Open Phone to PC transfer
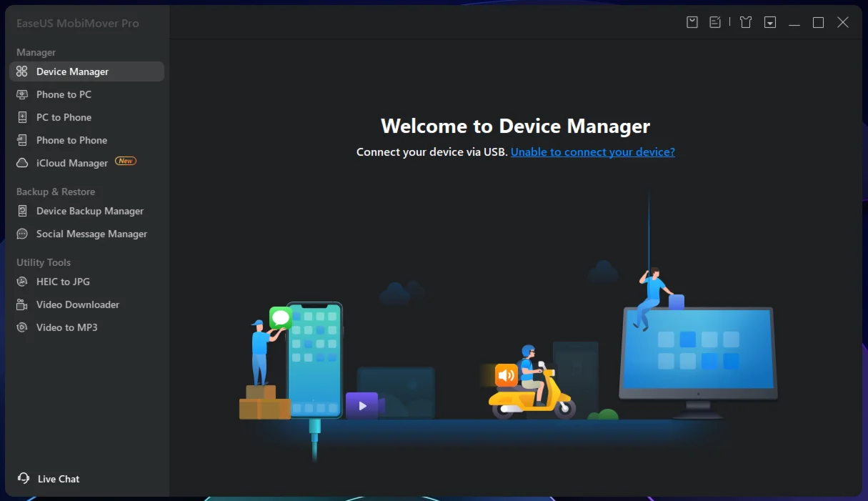The image size is (868, 501). click(86, 94)
